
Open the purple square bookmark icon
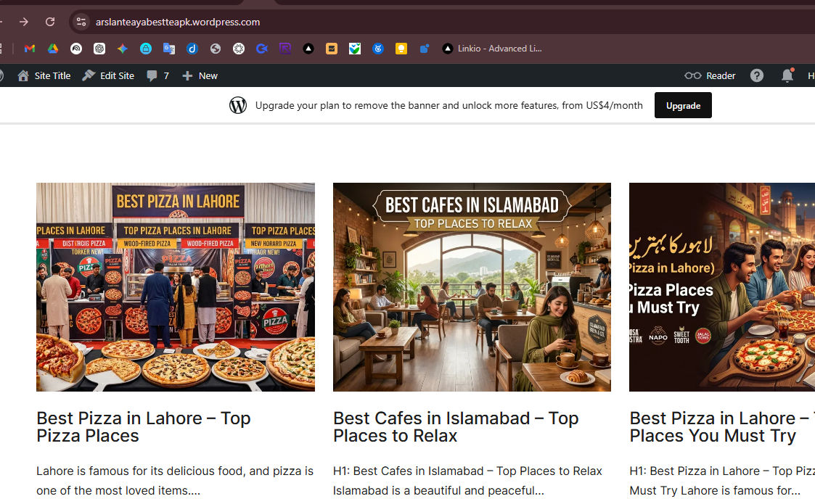tap(285, 49)
